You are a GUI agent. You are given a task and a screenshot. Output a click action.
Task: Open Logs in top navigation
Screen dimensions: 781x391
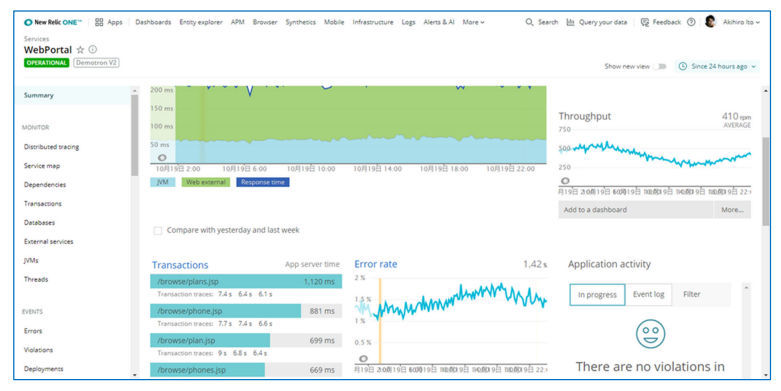pyautogui.click(x=408, y=22)
